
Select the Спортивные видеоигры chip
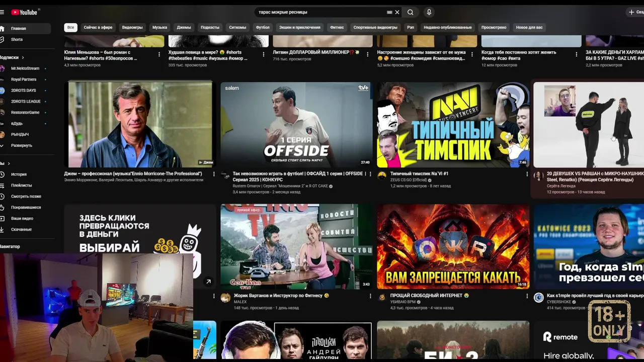pos(375,28)
